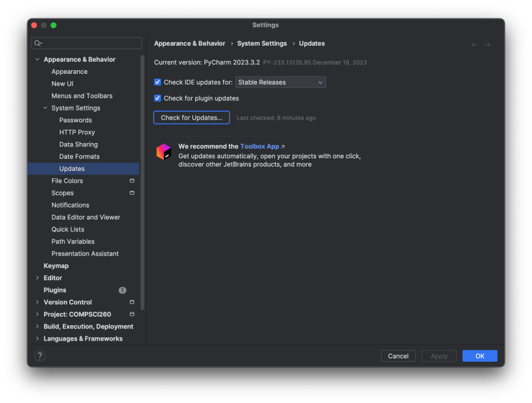
Task: Expand the Version Control section
Action: tap(37, 302)
